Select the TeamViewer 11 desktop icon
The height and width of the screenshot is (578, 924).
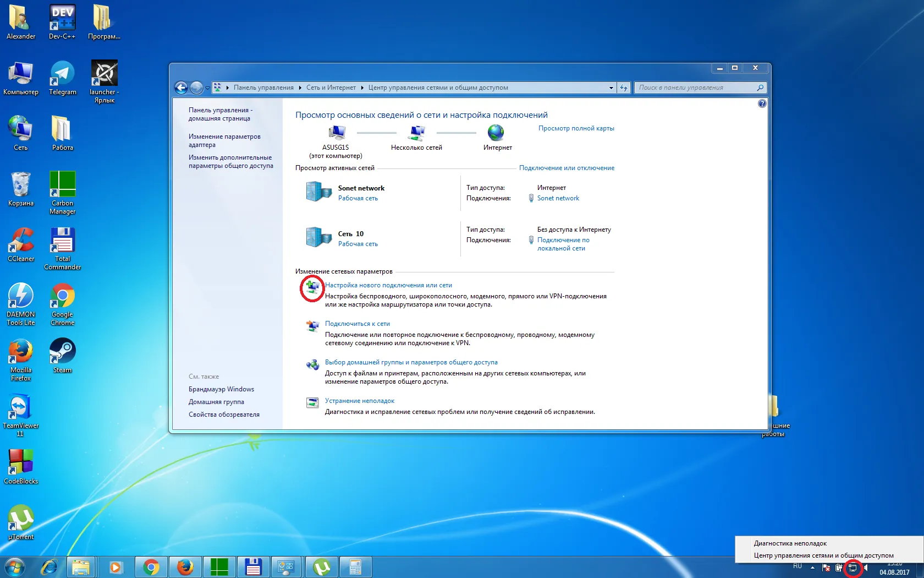coord(21,415)
